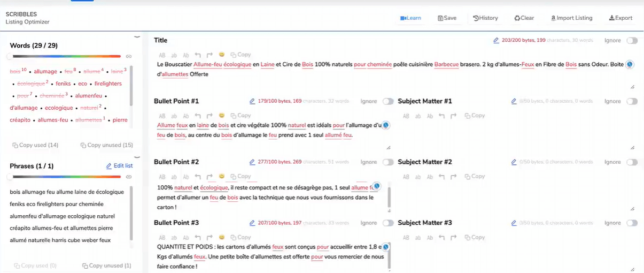Screen dimensions: 644x273
Task: Copy Bullet Point #1 text
Action: point(240,116)
